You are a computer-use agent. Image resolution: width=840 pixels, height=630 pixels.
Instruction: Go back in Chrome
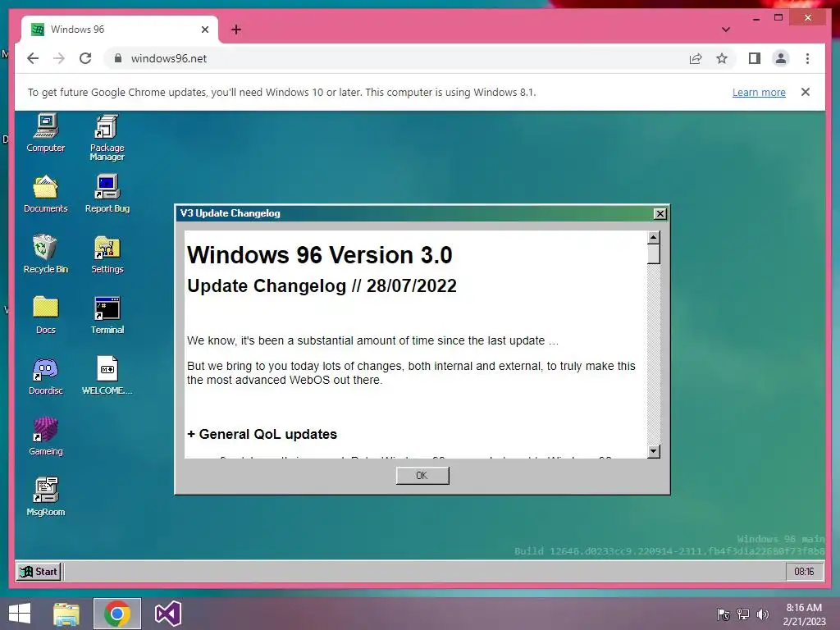[33, 58]
